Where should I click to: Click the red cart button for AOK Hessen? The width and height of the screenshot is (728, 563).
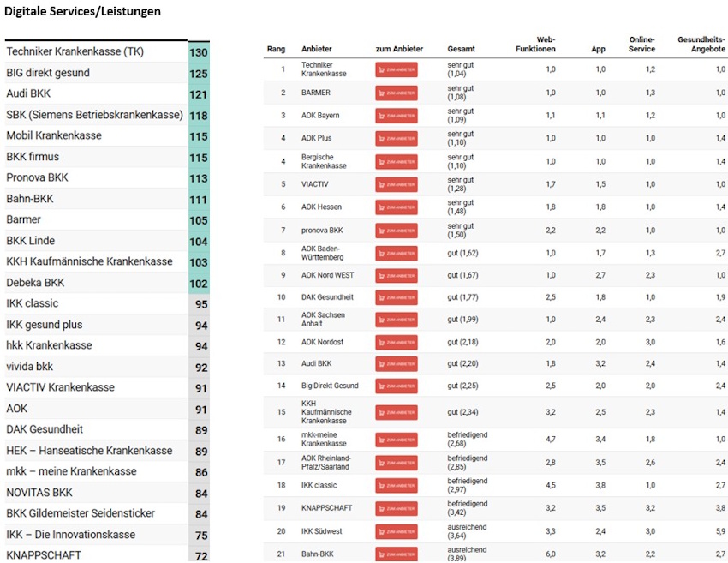(x=396, y=207)
